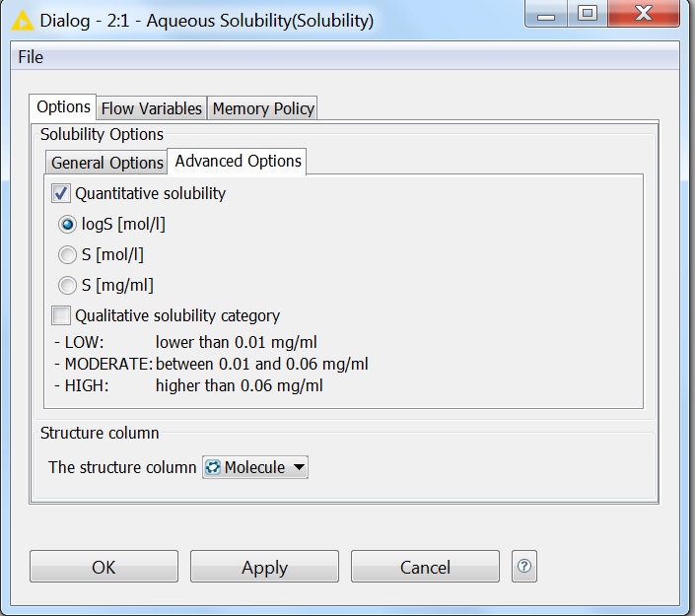The image size is (695, 616).
Task: Click the KNIME warning triangle title icon
Action: tap(19, 20)
